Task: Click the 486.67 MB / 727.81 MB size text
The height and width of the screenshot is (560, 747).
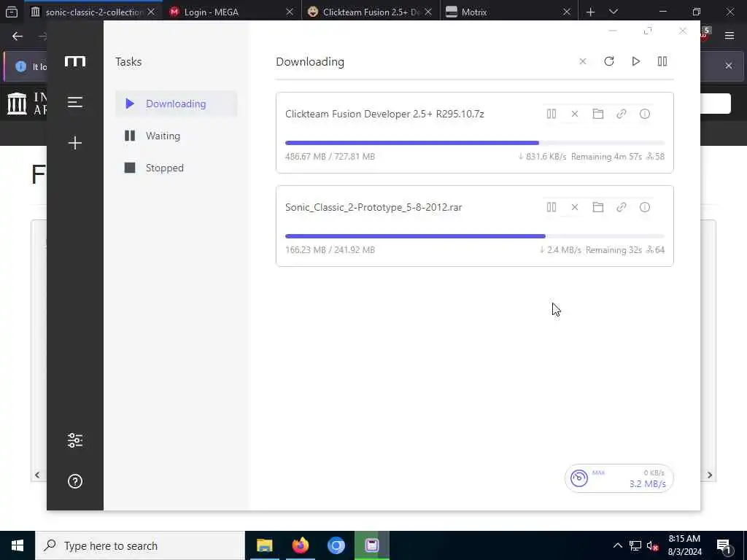Action: pos(330,157)
